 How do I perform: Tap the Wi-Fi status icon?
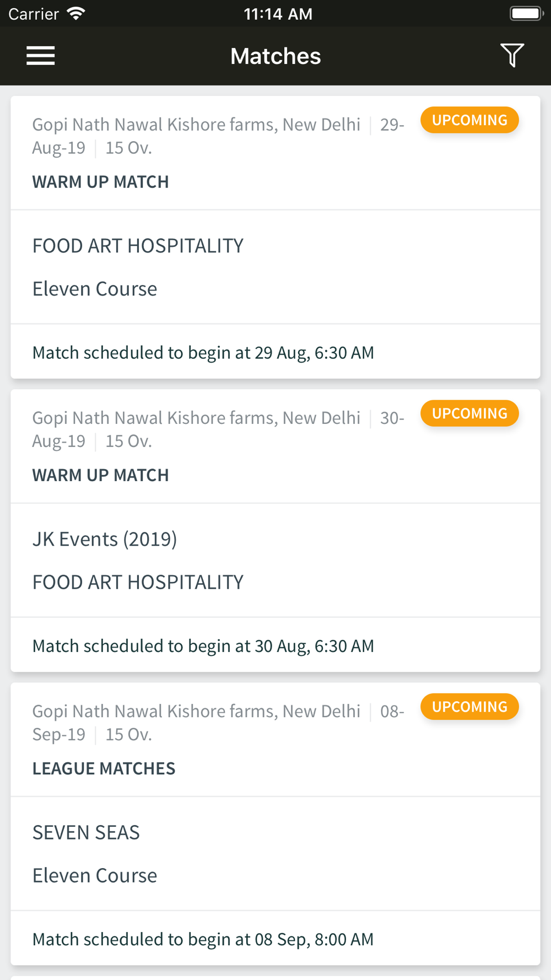click(x=75, y=14)
